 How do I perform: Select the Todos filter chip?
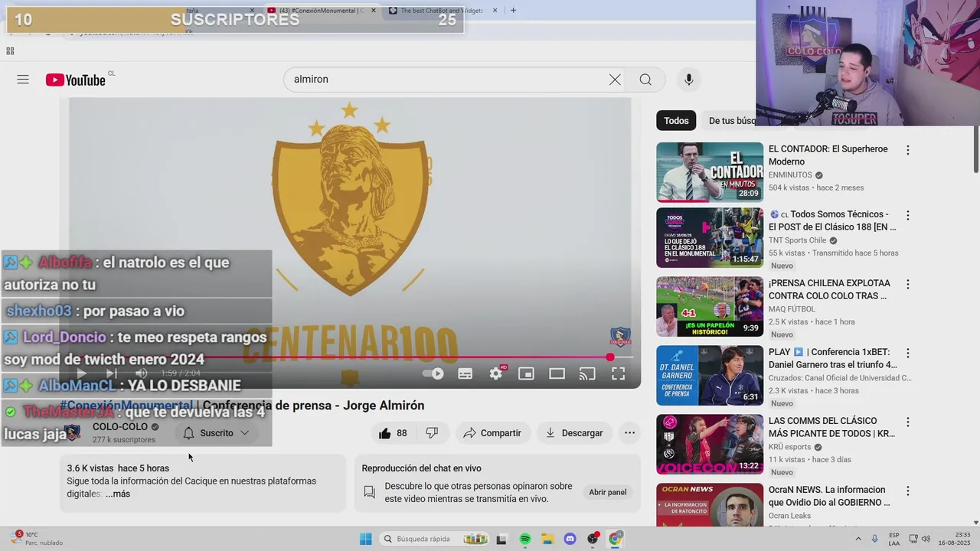pos(676,121)
